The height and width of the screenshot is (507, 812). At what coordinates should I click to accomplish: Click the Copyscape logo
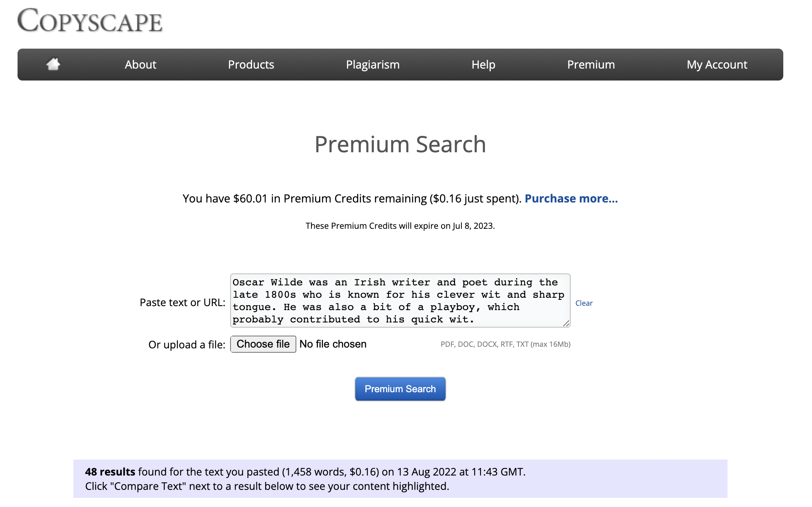(90, 21)
